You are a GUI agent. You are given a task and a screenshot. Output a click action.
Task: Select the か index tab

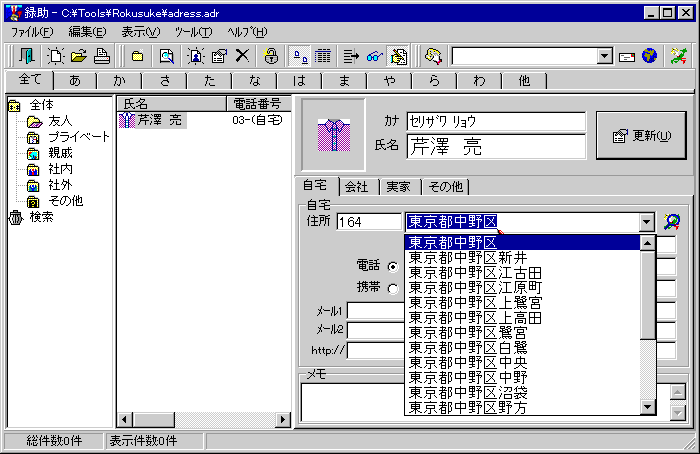click(x=120, y=81)
